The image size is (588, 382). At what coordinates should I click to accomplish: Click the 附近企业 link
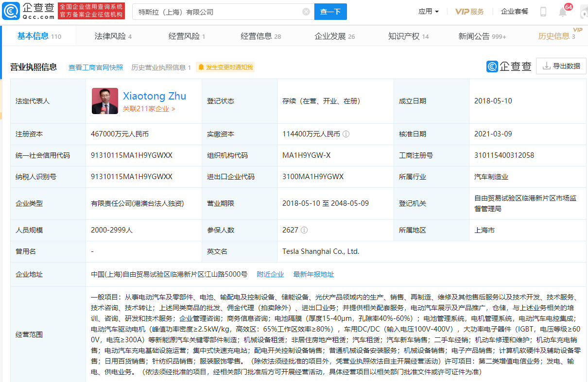coord(270,274)
